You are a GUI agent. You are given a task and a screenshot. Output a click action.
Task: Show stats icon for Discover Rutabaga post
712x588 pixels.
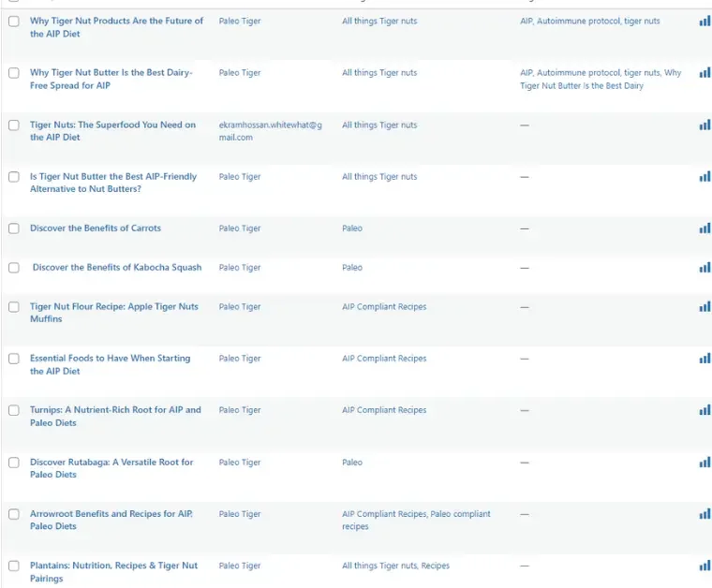(705, 463)
